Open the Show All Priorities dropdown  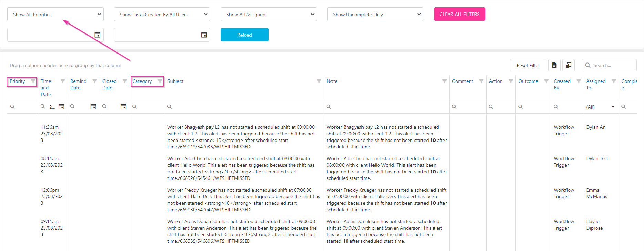(55, 14)
